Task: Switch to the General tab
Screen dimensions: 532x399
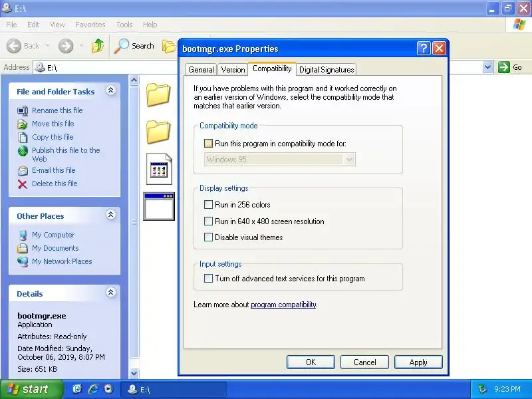Action: [201, 70]
